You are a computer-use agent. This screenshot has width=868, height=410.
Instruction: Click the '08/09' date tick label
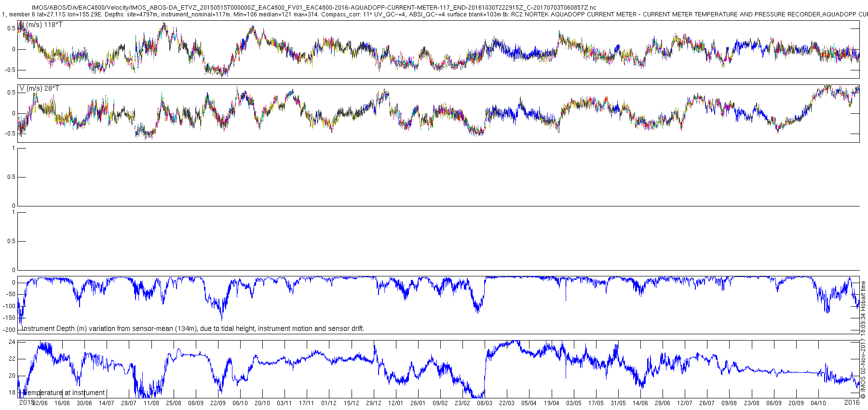tap(196, 403)
